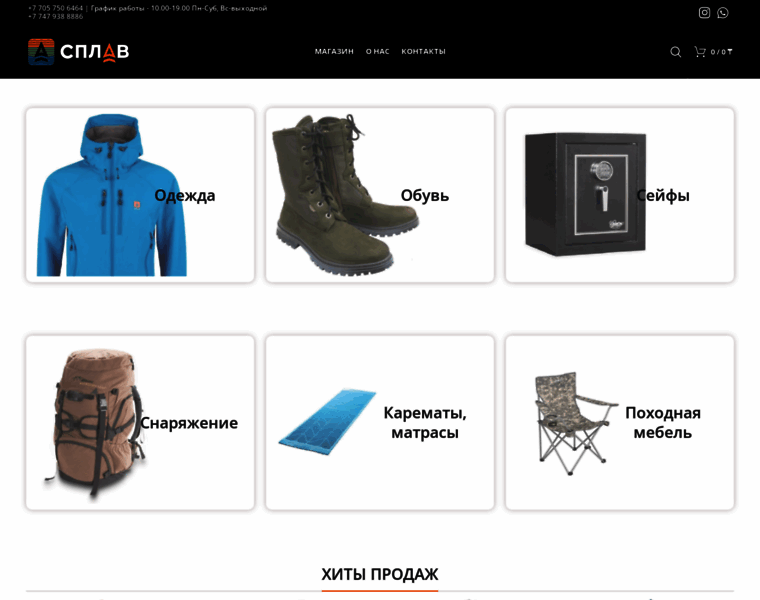This screenshot has height=600, width=760.
Task: Click the phone number +7 747 938 8886
Action: pyautogui.click(x=56, y=16)
